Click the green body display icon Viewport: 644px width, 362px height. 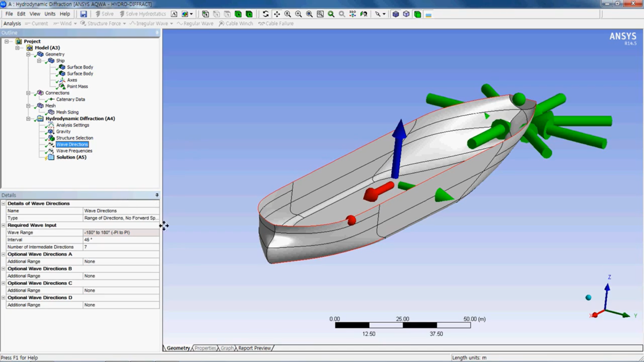coord(418,14)
